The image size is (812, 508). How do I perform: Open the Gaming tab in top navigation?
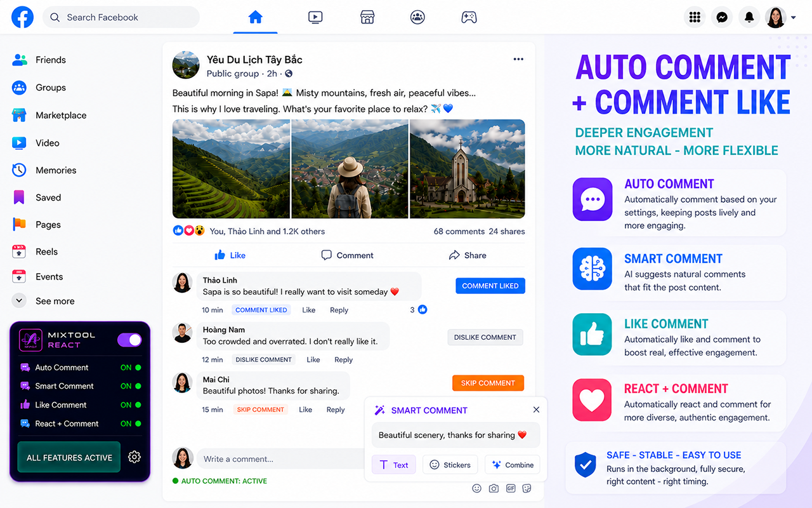469,17
